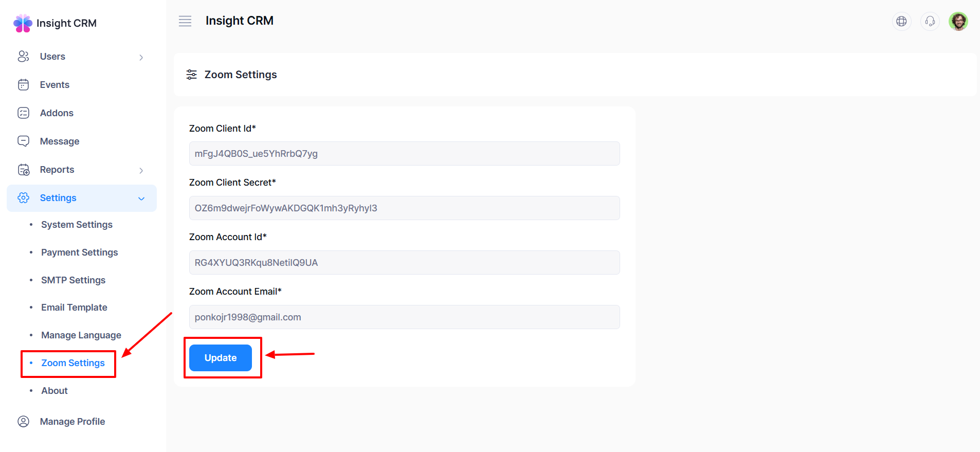Open the About link in sidebar

tap(55, 391)
